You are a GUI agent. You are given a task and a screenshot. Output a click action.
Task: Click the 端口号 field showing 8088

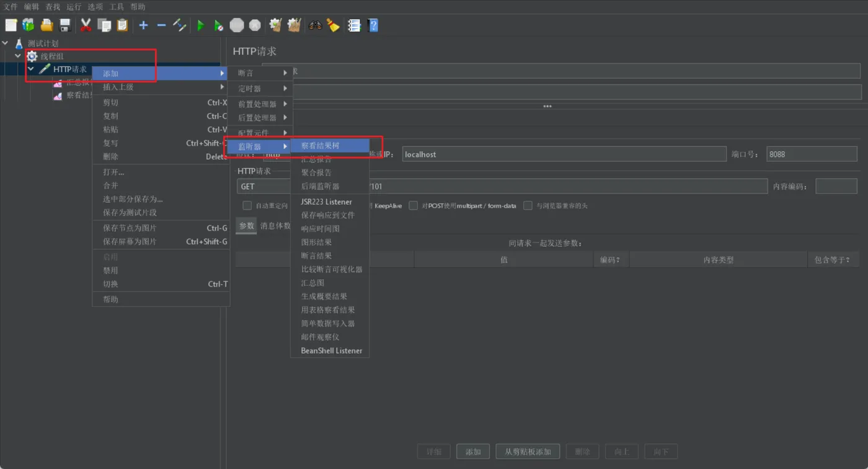coord(812,154)
